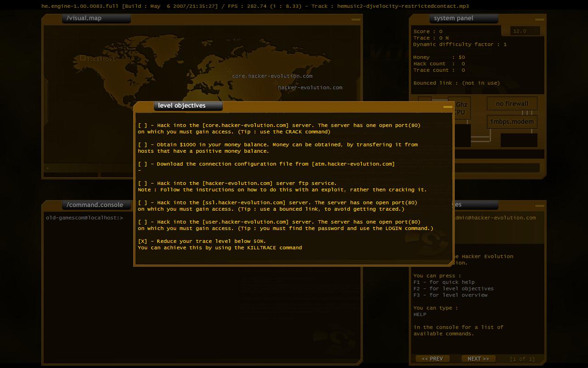Image resolution: width=588 pixels, height=368 pixels.
Task: Click Dynamic difficulty factor : 1 text
Action: [460, 45]
